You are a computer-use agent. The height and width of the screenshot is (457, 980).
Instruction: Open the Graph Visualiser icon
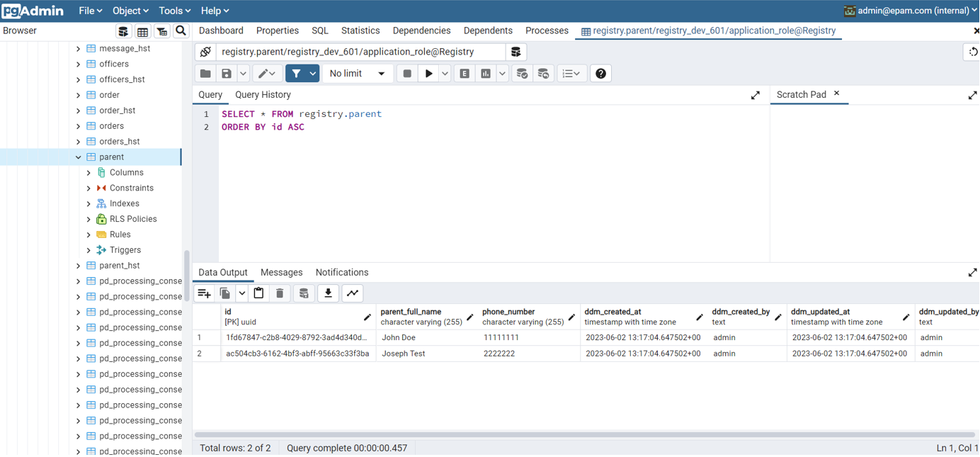353,293
